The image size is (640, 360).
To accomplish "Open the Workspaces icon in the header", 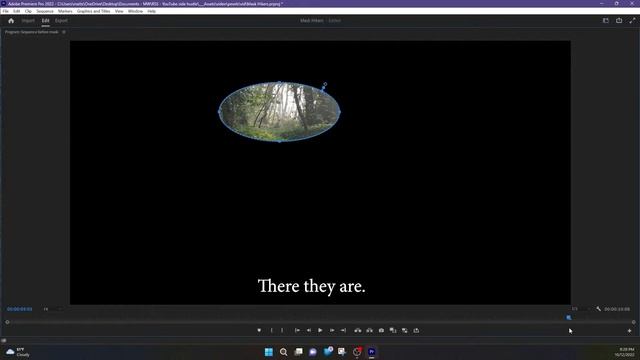I will tap(606, 20).
